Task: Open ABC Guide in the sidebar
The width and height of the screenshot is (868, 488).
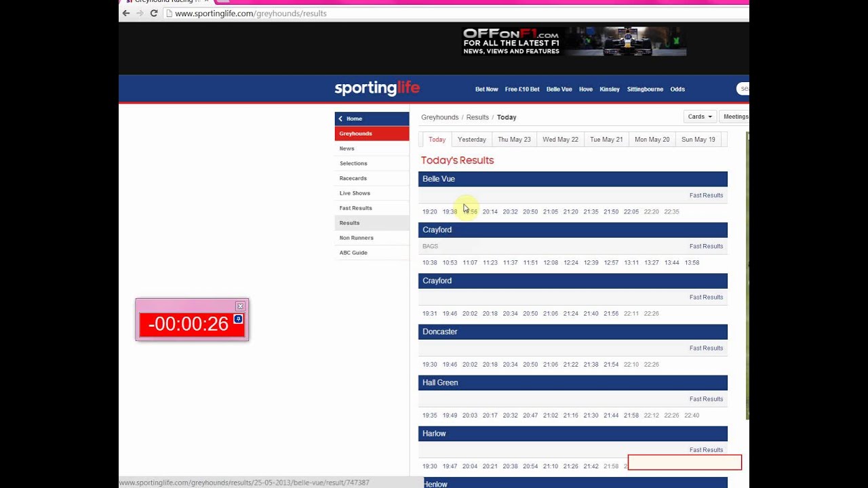Action: click(372, 253)
